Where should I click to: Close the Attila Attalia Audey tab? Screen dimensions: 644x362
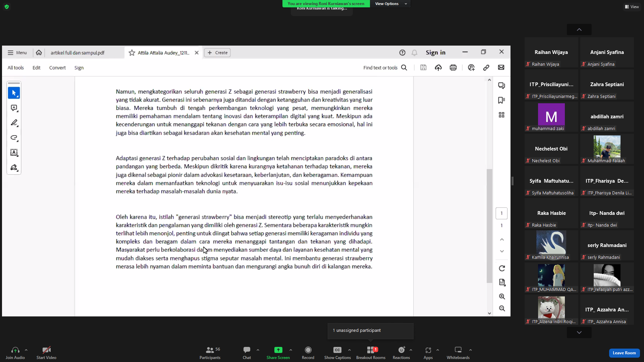point(197,53)
